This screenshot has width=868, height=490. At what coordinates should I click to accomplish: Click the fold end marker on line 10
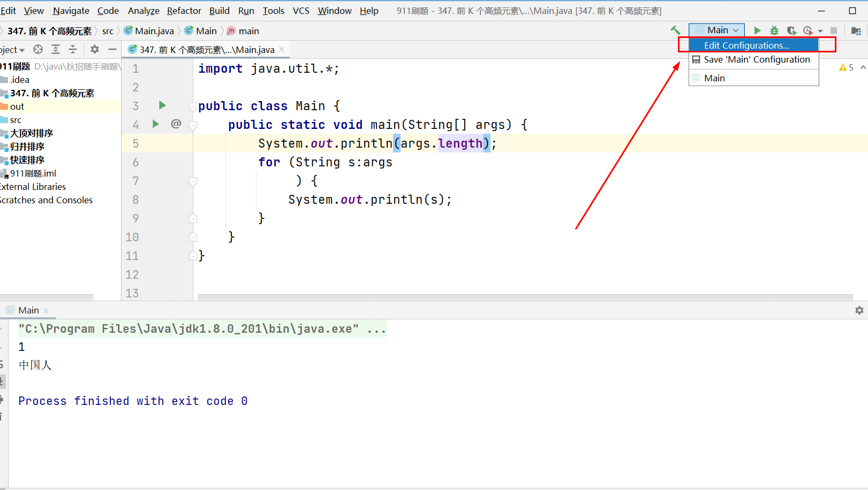(193, 236)
